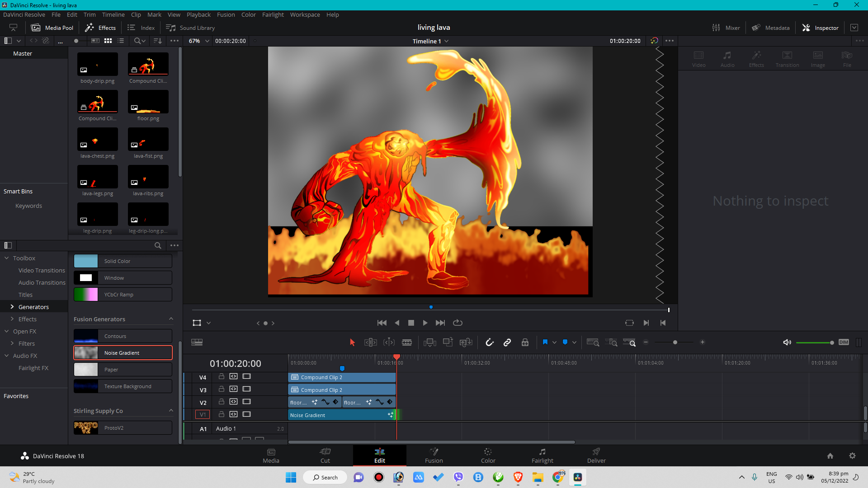Image resolution: width=868 pixels, height=488 pixels.
Task: Toggle the Effects panel button
Action: coord(100,28)
